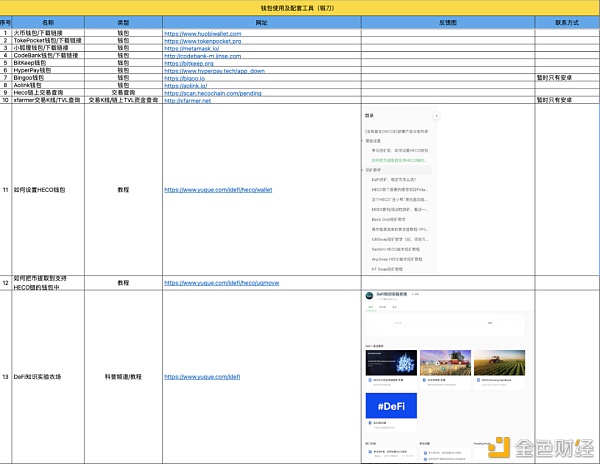Select the 如何设置HECO钱包 cell
This screenshot has height=464, width=600.
pyautogui.click(x=48, y=190)
